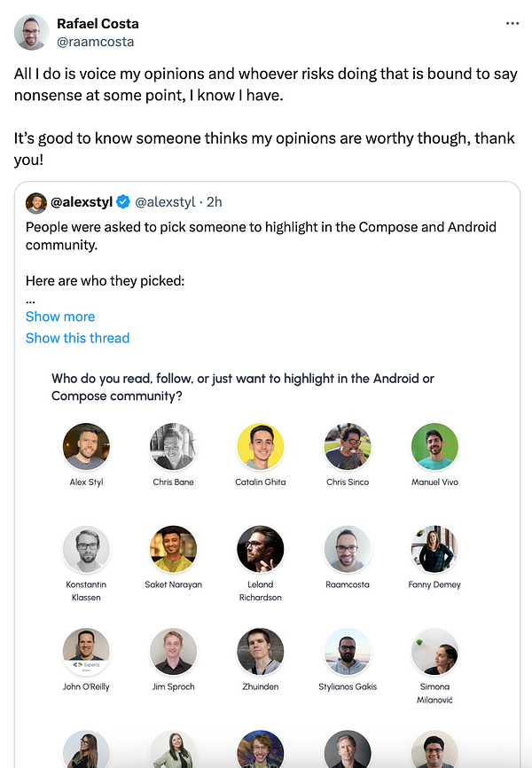Click the small @alexstyl avatar in quoted tweet
The width and height of the screenshot is (532, 768).
pos(36,203)
